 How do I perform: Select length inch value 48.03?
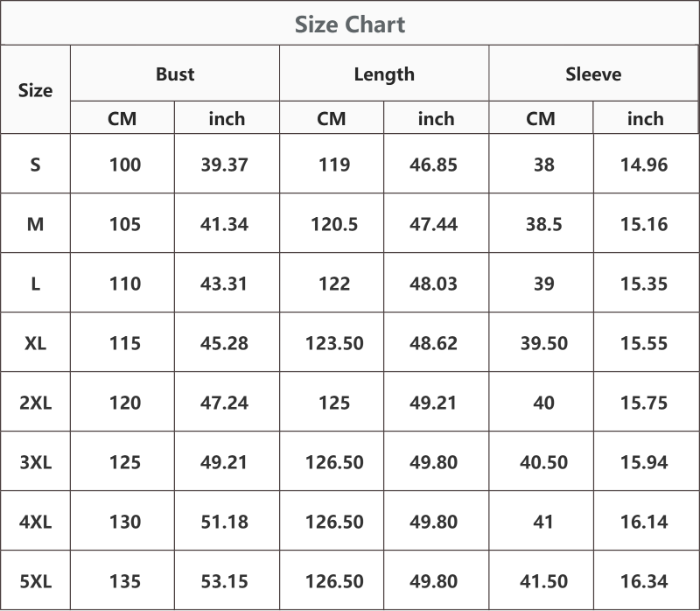[x=433, y=284]
